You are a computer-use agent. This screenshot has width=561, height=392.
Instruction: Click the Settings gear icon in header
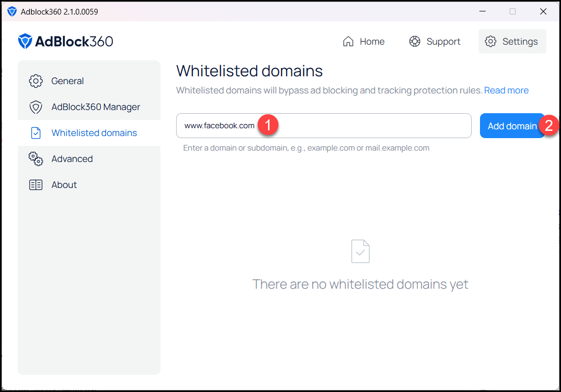pos(490,42)
